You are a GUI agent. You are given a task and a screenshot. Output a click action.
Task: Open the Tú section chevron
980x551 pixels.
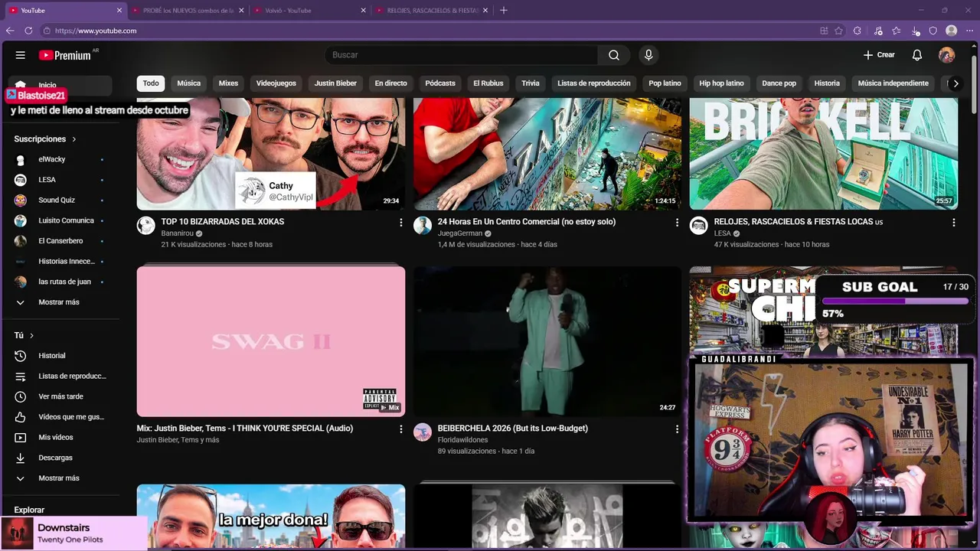pos(31,336)
